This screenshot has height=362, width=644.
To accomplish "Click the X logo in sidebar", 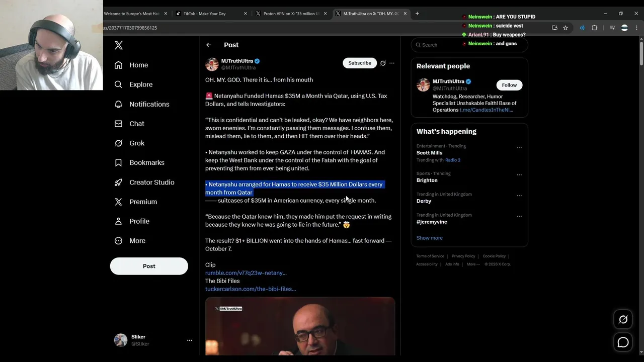I will point(119,45).
